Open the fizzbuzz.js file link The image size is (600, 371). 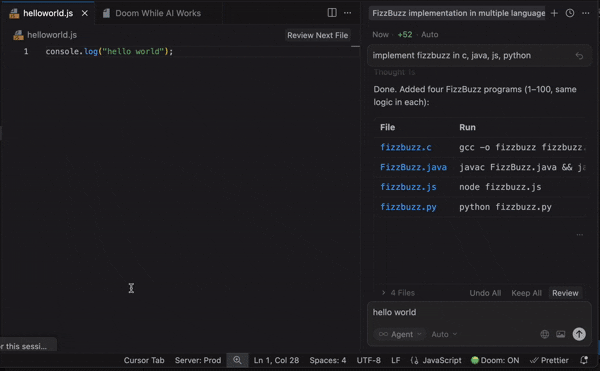pos(408,187)
